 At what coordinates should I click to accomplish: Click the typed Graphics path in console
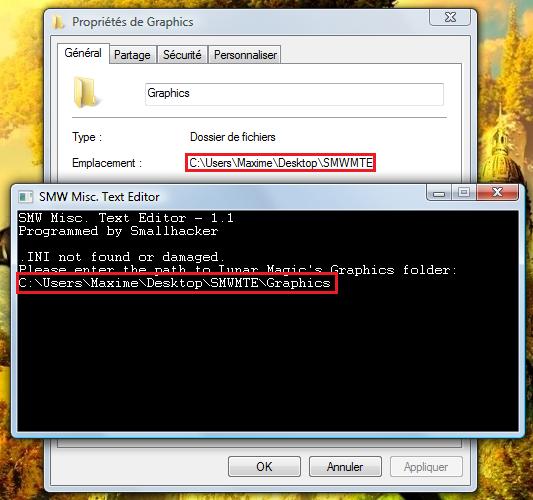tap(175, 283)
